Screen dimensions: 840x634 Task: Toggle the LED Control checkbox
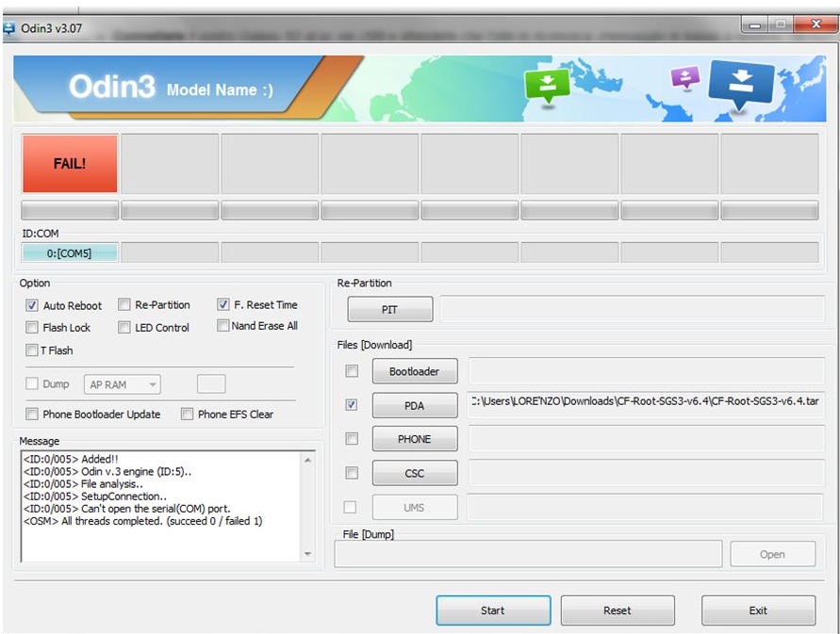click(124, 327)
